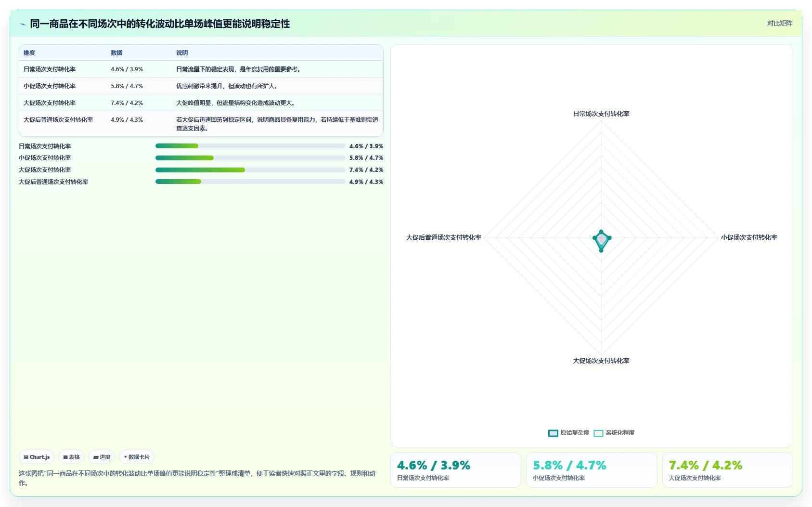
Task: Click the 大促场次支付转化率 progress bar
Action: tap(250, 170)
